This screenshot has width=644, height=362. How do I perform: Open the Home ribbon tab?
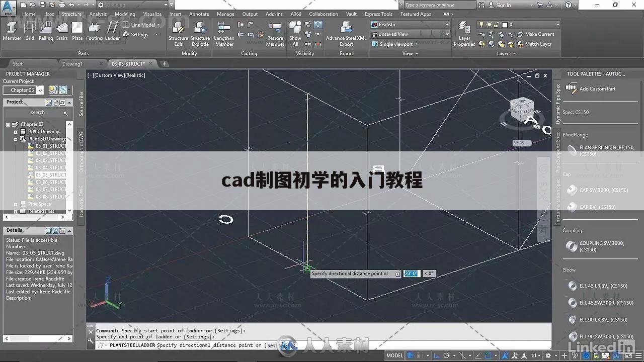click(x=29, y=14)
